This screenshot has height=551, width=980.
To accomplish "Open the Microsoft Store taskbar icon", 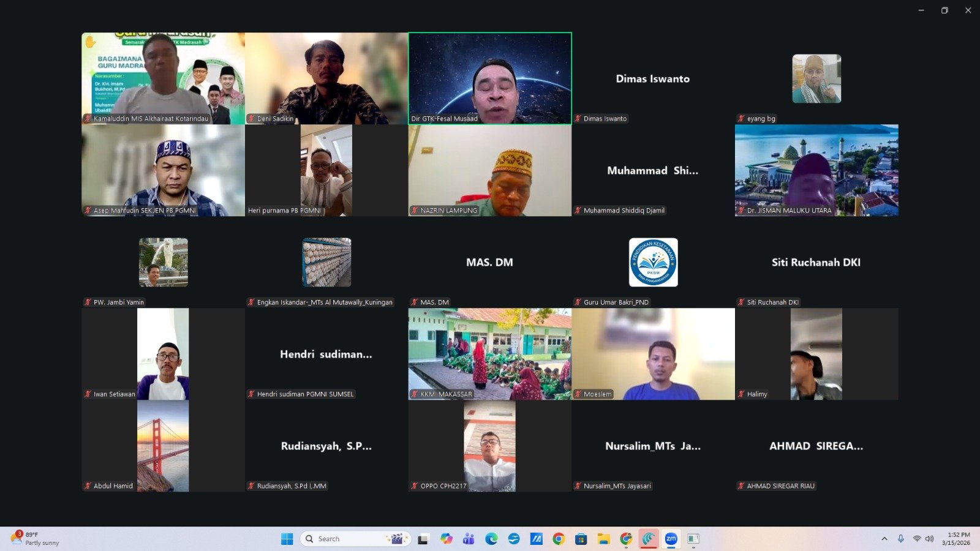I will (581, 539).
